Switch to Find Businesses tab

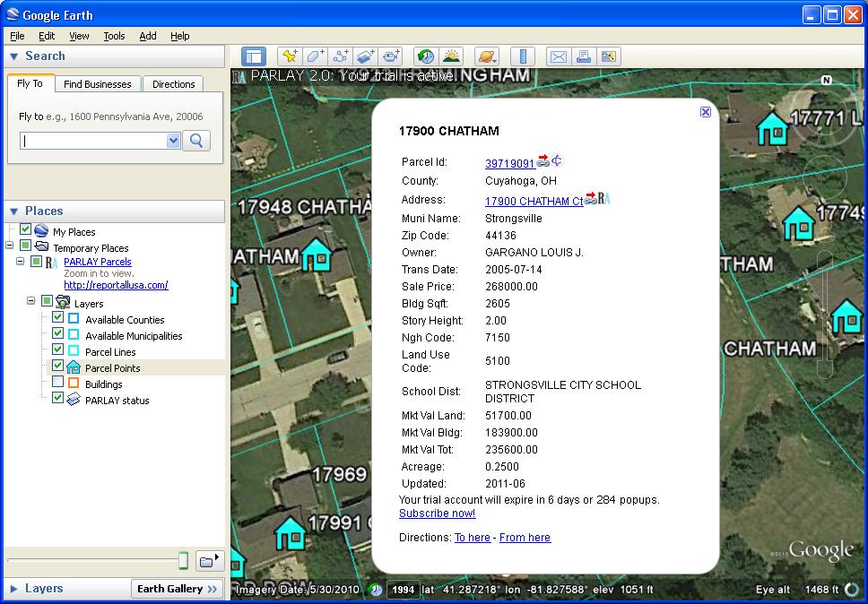98,84
